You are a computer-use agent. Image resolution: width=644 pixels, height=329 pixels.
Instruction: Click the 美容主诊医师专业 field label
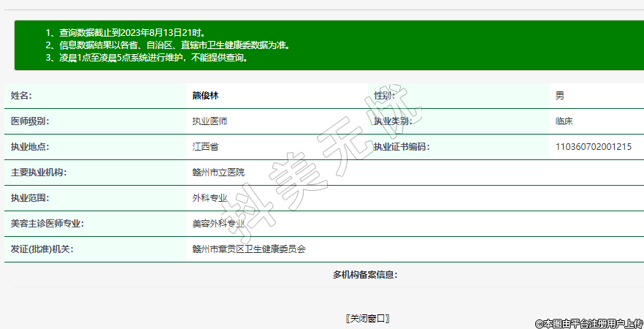pos(47,224)
